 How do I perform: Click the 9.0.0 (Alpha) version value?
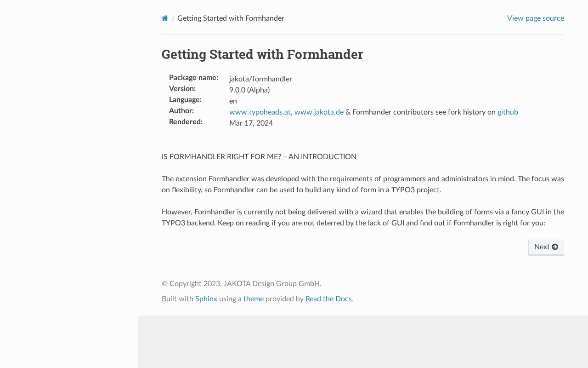click(x=249, y=90)
